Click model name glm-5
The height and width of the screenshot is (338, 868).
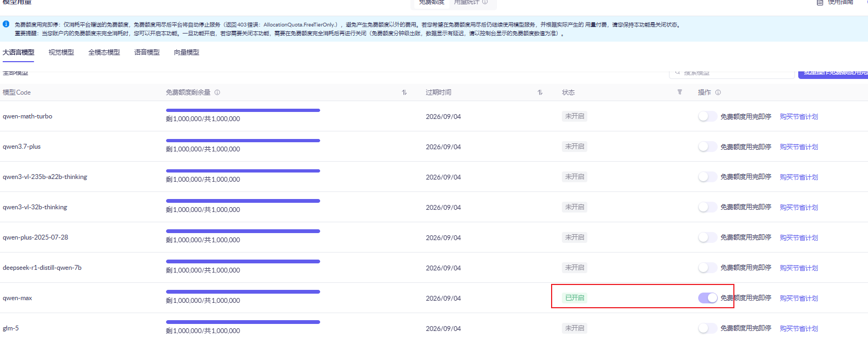tap(11, 328)
